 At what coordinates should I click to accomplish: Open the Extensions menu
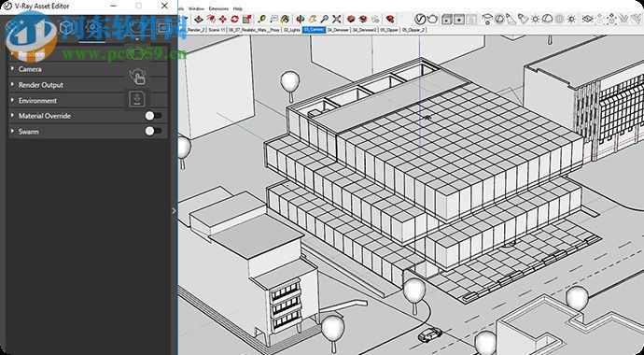pyautogui.click(x=218, y=8)
